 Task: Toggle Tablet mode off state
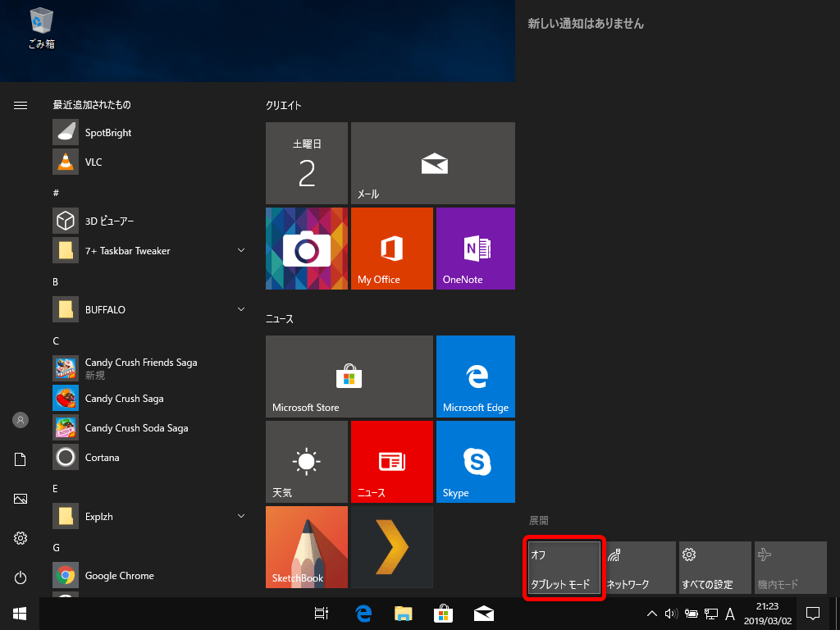point(564,567)
